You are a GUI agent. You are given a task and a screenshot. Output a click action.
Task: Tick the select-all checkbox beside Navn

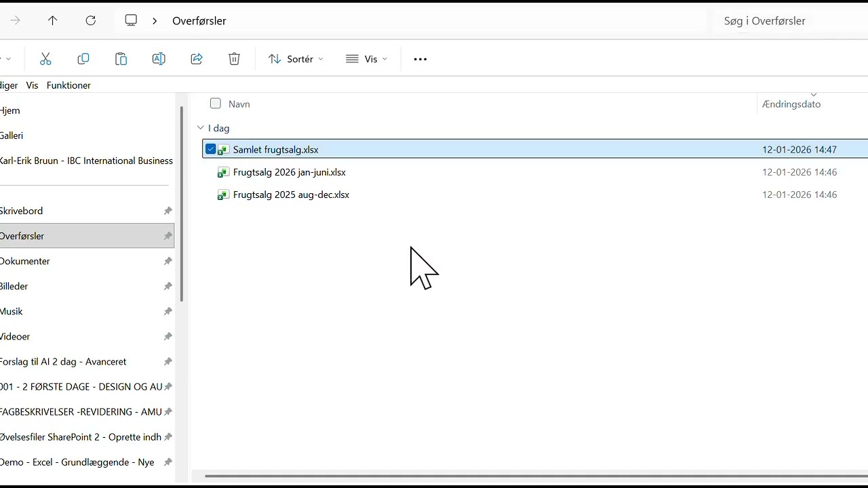pos(216,104)
